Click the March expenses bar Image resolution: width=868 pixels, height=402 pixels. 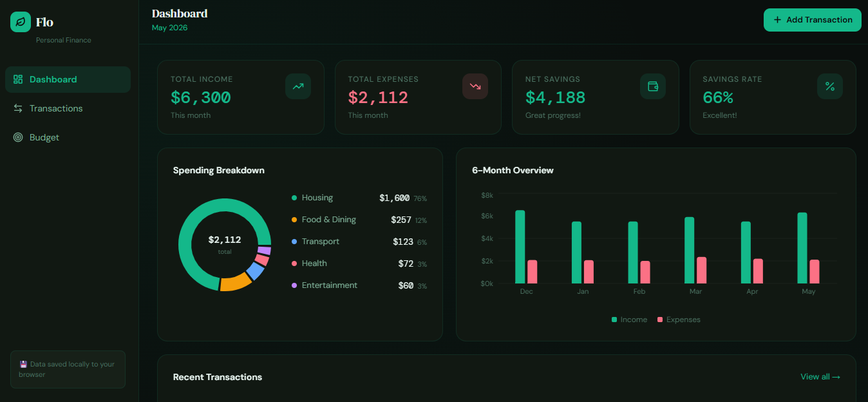pos(702,271)
